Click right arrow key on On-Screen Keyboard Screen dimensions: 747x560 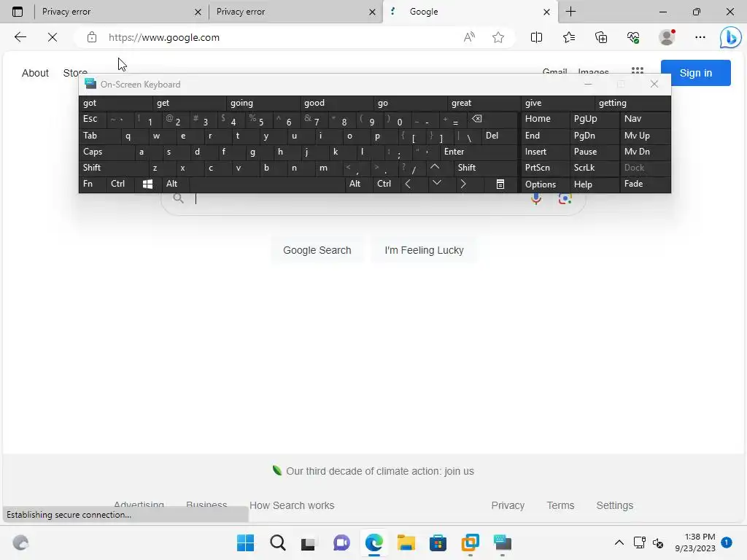coord(463,184)
